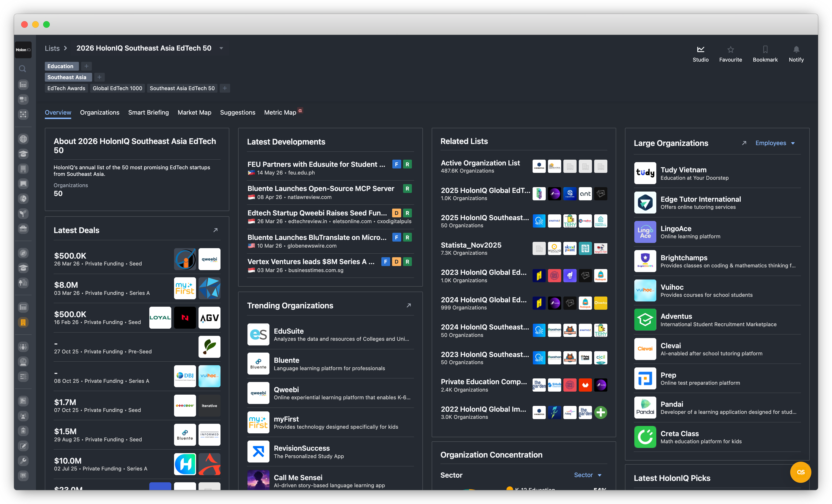Open the Sector dropdown in Organization Concentration

click(x=588, y=475)
